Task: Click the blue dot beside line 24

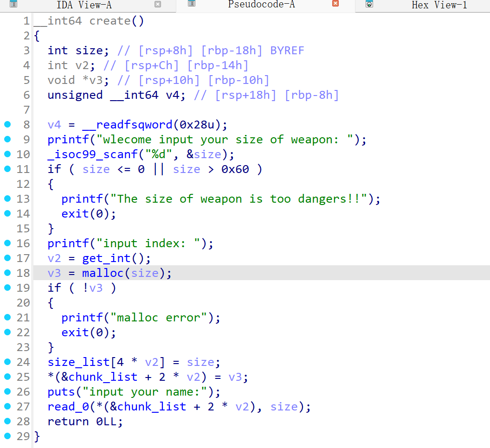Action: point(7,362)
